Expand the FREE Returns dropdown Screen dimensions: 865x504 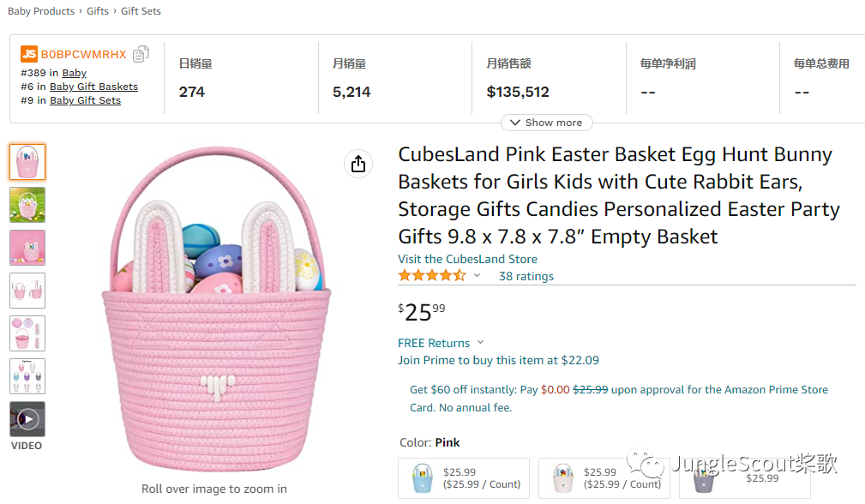[x=480, y=343]
